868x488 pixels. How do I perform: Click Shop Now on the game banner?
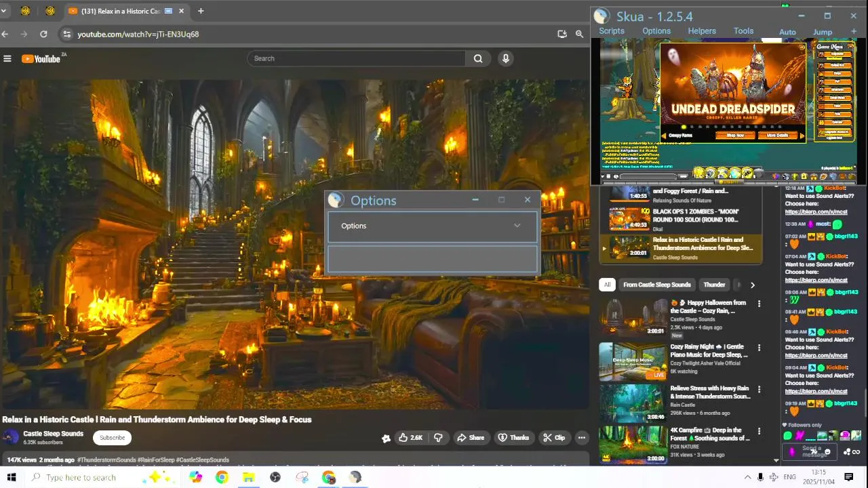tap(734, 136)
